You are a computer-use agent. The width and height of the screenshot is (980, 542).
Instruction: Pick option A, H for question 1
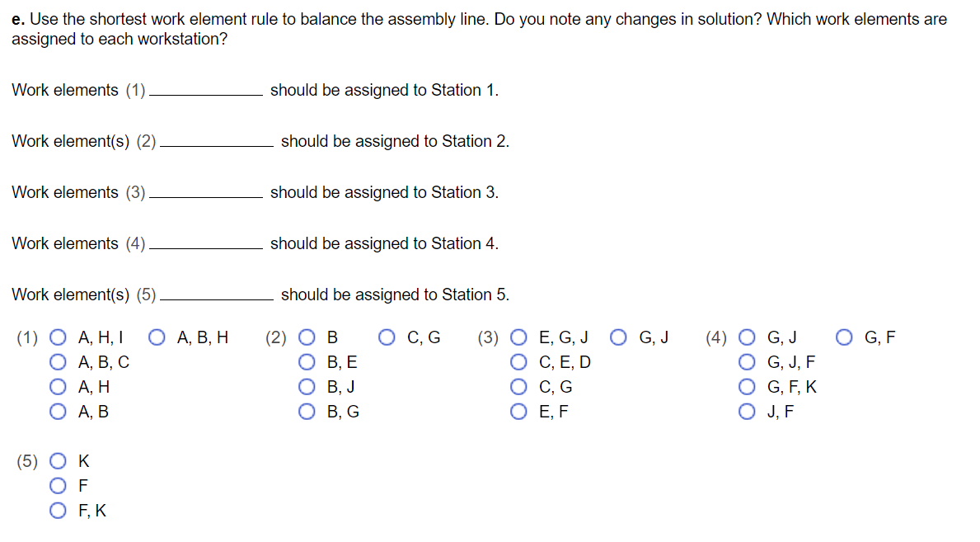tap(57, 386)
